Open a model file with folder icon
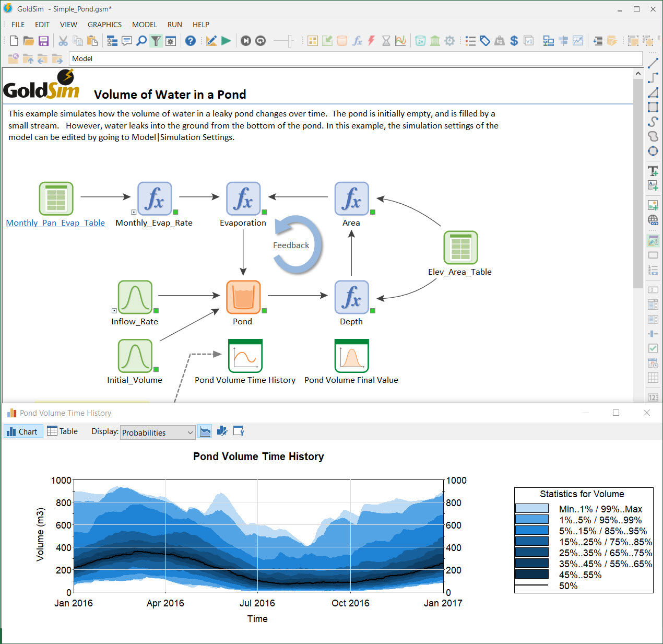This screenshot has height=644, width=663. coord(29,41)
